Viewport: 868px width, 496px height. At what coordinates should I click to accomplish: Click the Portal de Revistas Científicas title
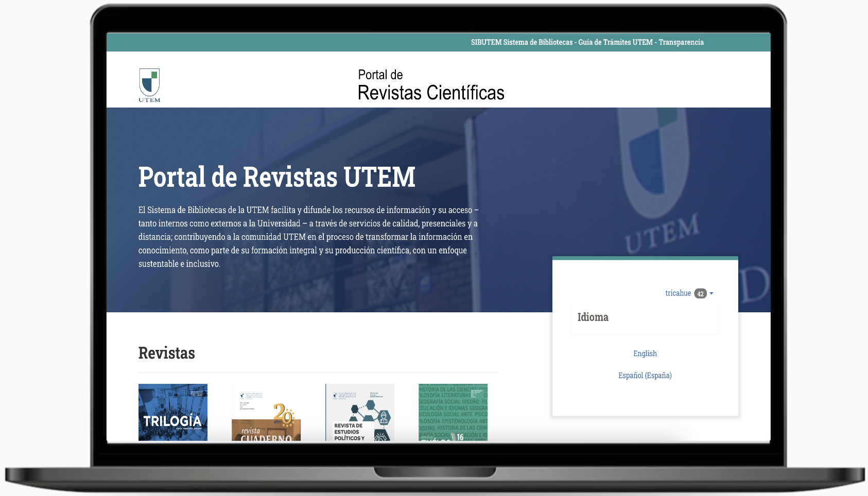coord(430,85)
